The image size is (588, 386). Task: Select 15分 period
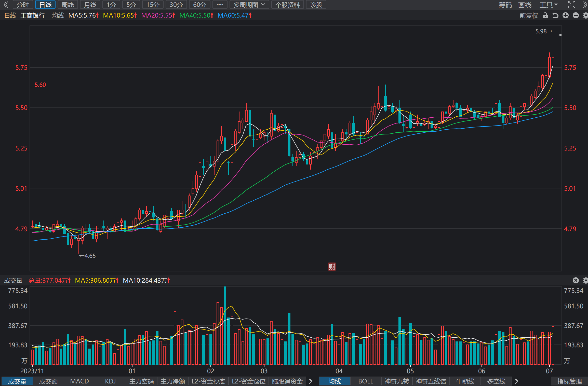click(153, 5)
